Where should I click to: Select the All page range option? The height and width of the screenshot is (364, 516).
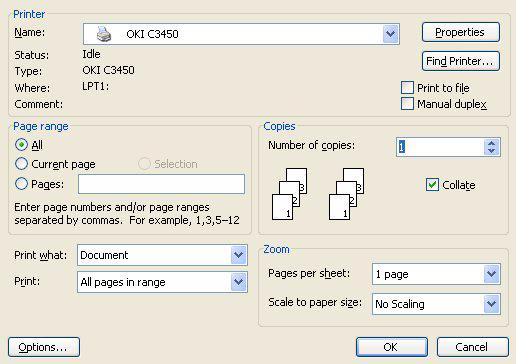21,145
